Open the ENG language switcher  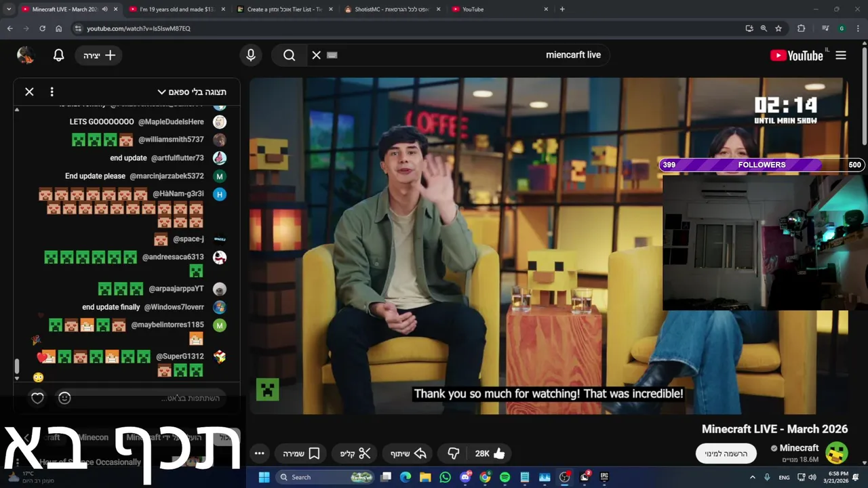784,477
